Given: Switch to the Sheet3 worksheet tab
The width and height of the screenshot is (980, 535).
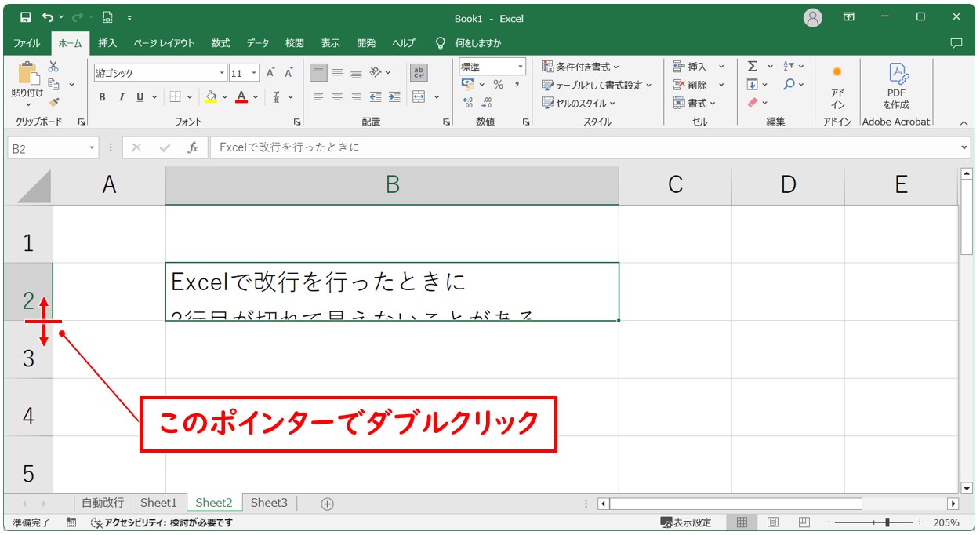Looking at the screenshot, I should coord(269,503).
